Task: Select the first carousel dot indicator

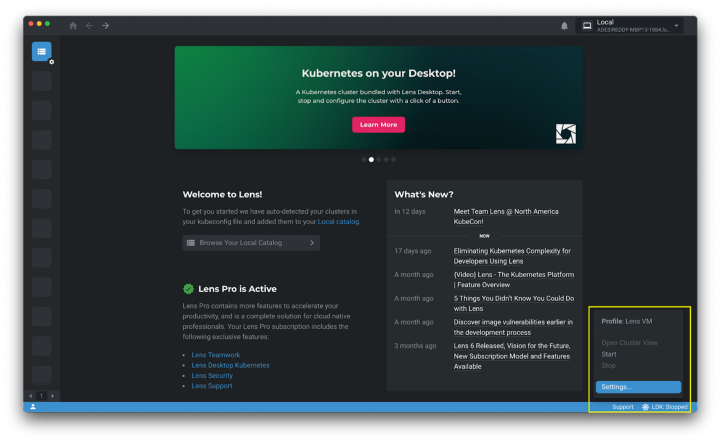Action: [x=364, y=159]
